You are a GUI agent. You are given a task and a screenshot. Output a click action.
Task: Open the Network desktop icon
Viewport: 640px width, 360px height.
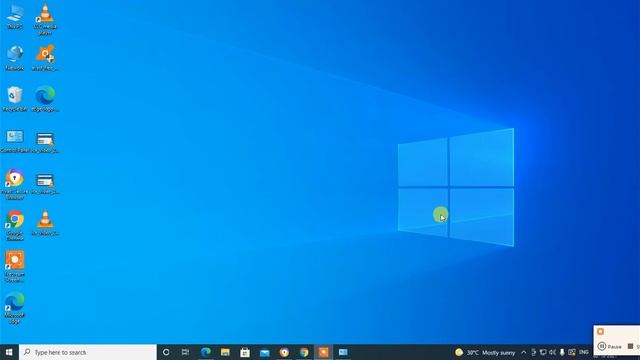[x=15, y=58]
